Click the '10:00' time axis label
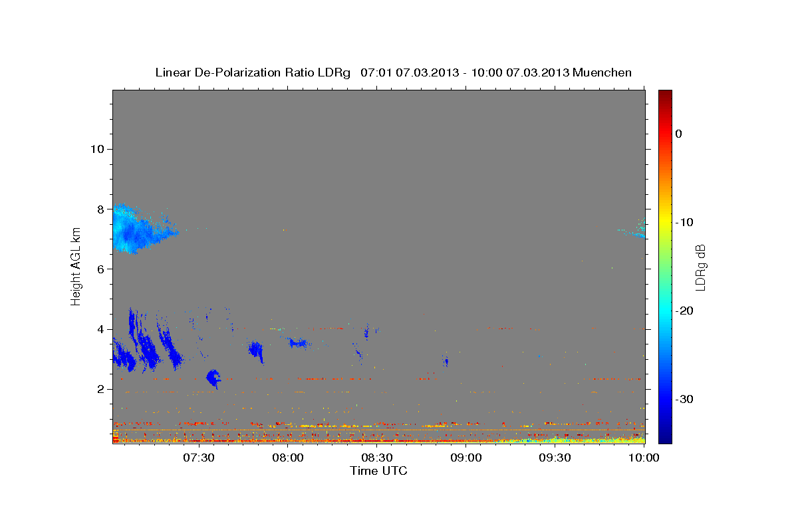Screen dimensions: 798x532 point(644,458)
